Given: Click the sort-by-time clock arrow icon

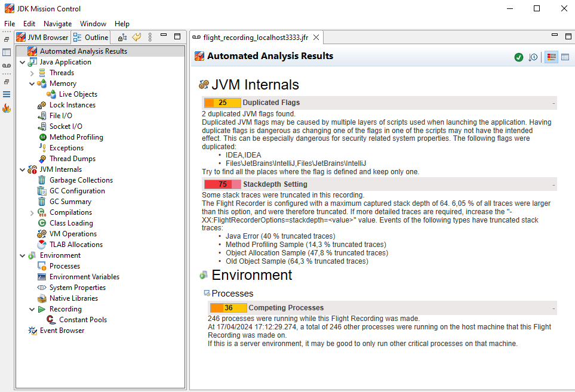Looking at the screenshot, I should (533, 57).
